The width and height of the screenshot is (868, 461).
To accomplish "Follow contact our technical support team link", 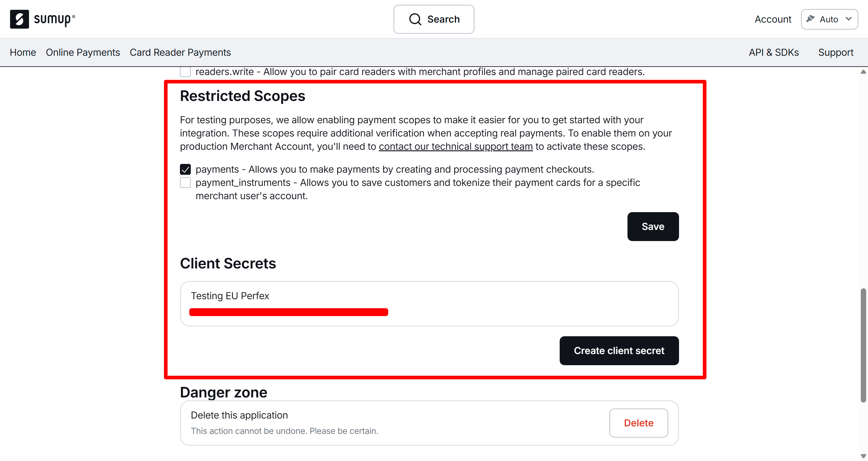I will (456, 147).
